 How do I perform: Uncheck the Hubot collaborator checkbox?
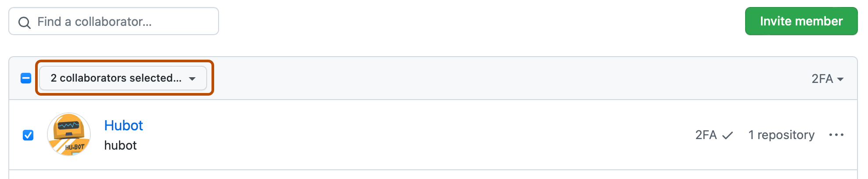28,135
